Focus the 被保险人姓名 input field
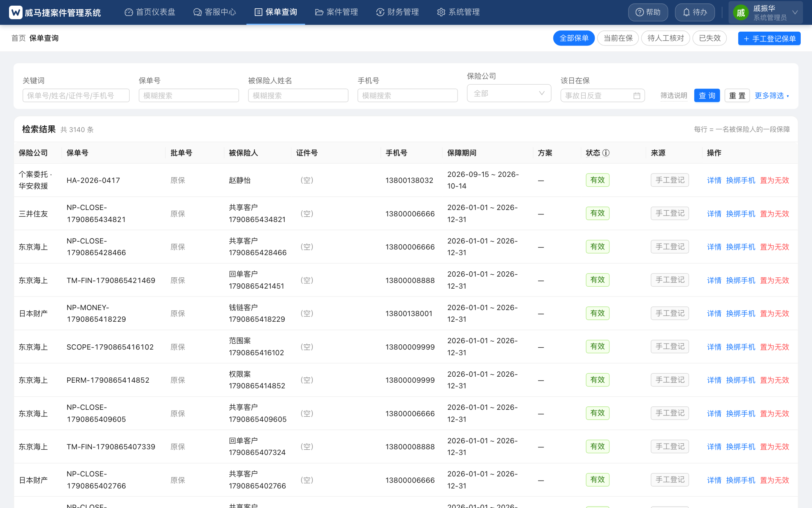This screenshot has height=508, width=812. [x=298, y=96]
